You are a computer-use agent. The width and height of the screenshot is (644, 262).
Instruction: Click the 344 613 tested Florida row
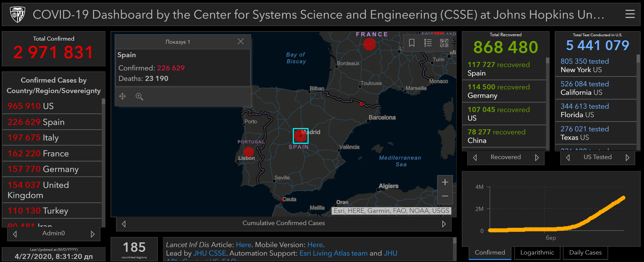[x=596, y=110]
